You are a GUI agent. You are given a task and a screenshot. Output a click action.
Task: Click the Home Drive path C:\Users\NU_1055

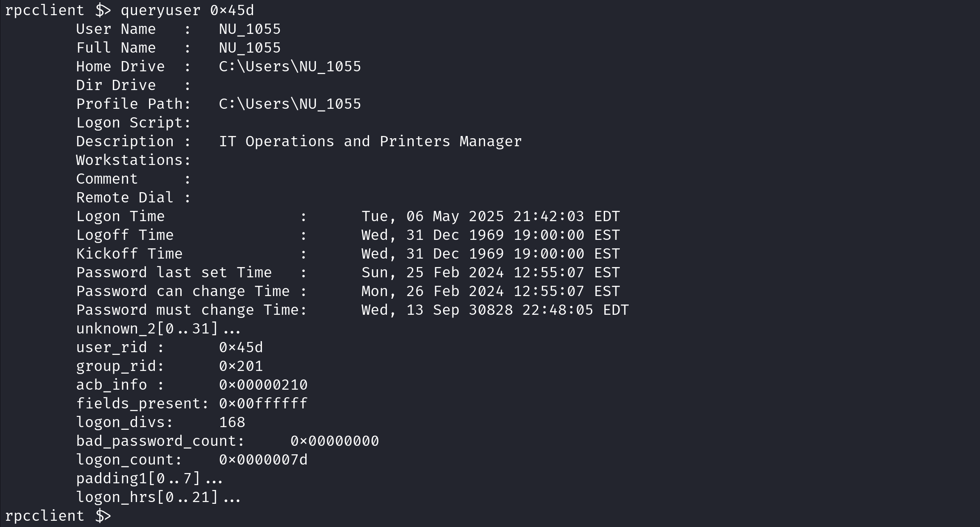[x=290, y=67]
